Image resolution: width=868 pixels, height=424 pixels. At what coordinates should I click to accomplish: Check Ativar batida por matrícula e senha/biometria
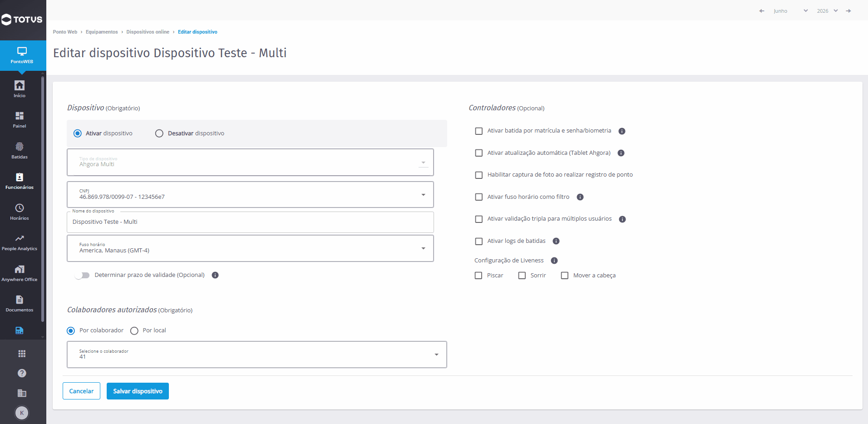478,131
